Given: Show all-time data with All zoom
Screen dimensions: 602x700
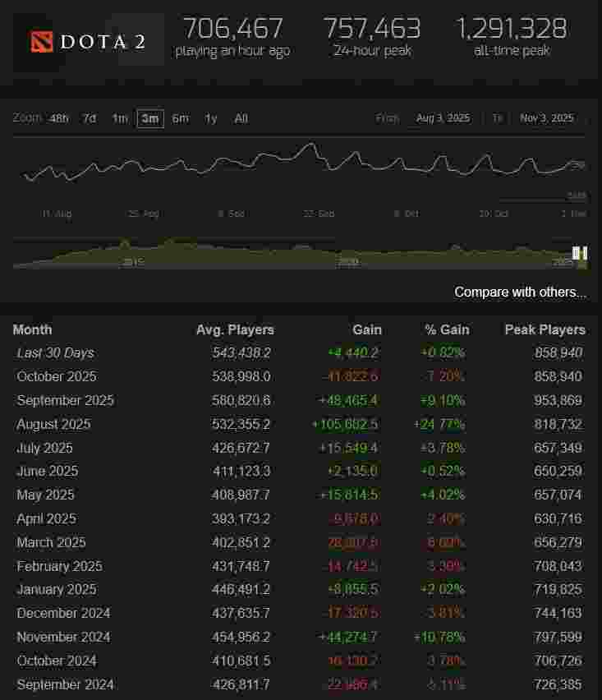Looking at the screenshot, I should click(x=241, y=118).
